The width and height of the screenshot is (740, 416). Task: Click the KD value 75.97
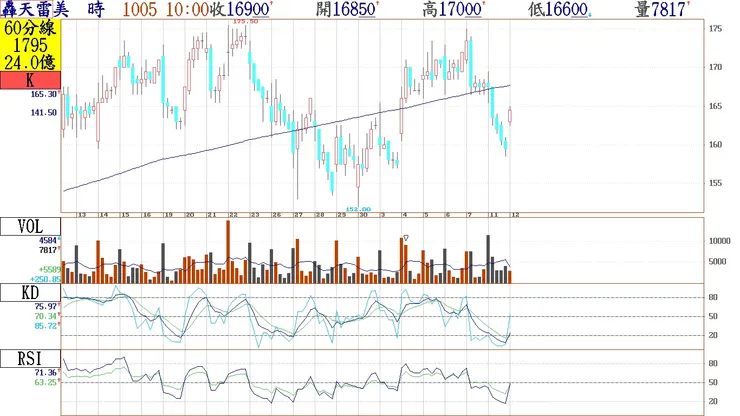pyautogui.click(x=46, y=306)
